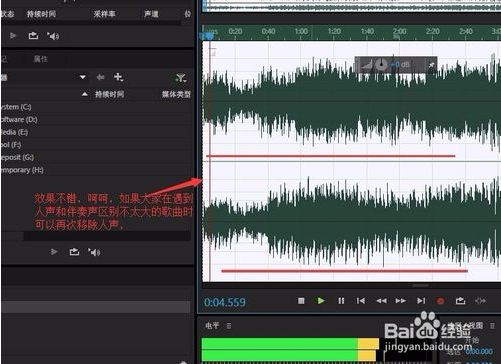Screen dimensions: 501x364
Task: Click play icon in upper Files panel
Action: (13, 35)
